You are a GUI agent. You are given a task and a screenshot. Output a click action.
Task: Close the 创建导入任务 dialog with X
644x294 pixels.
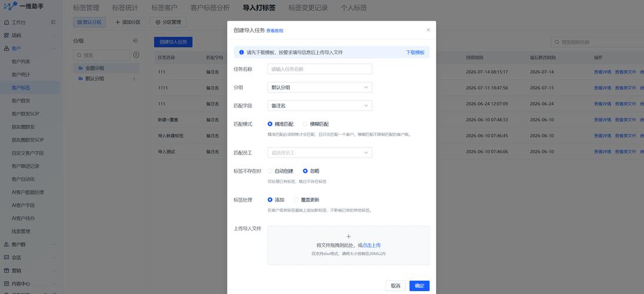pyautogui.click(x=428, y=30)
